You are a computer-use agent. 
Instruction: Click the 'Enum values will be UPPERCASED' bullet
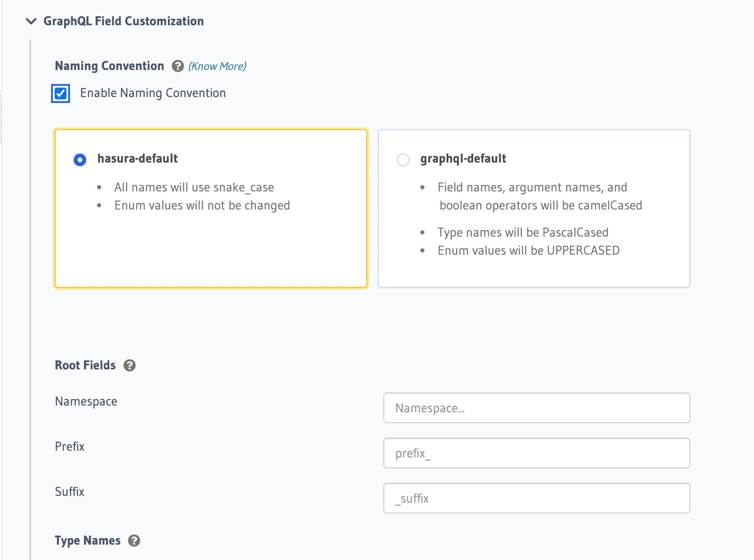tap(528, 251)
